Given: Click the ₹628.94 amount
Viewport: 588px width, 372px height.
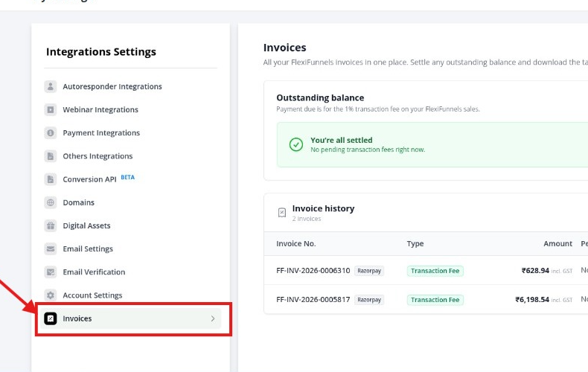Looking at the screenshot, I should click(x=535, y=271).
